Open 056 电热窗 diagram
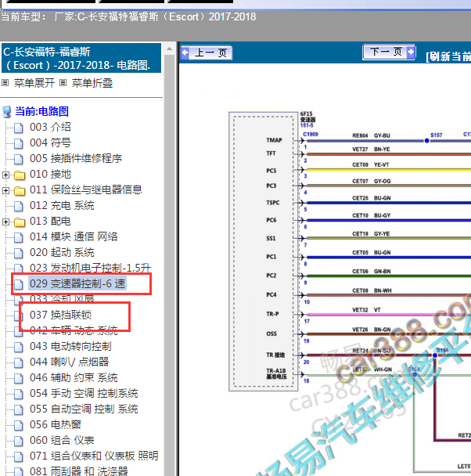This screenshot has width=471, height=476. pyautogui.click(x=56, y=424)
